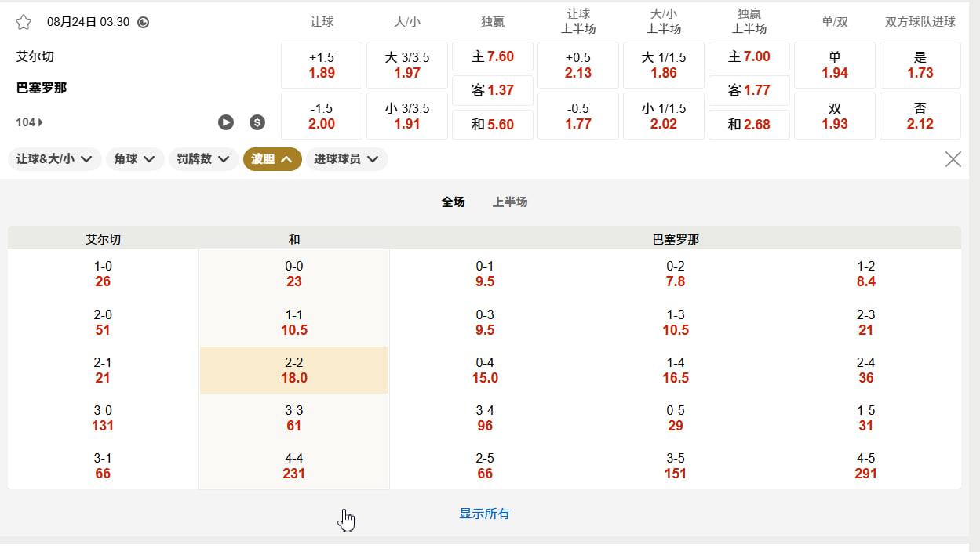Select first-half handicap +0.5 odds 2.13
Screen dimensions: 980x552
click(x=578, y=65)
